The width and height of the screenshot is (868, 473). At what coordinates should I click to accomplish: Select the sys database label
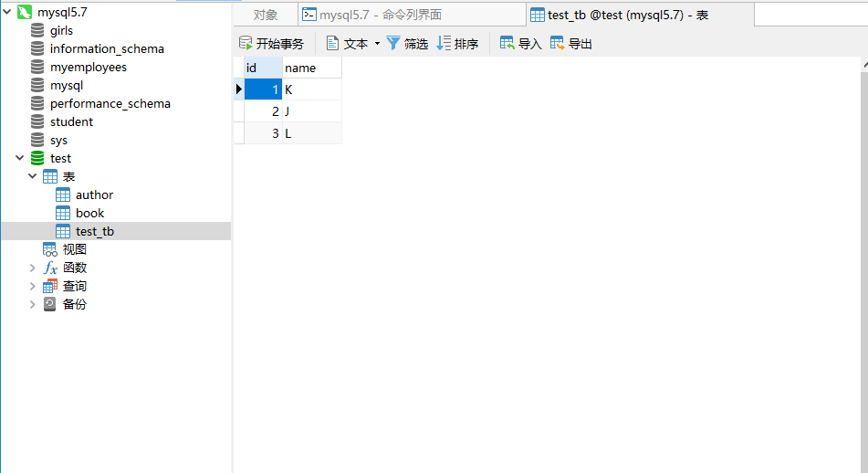(58, 141)
